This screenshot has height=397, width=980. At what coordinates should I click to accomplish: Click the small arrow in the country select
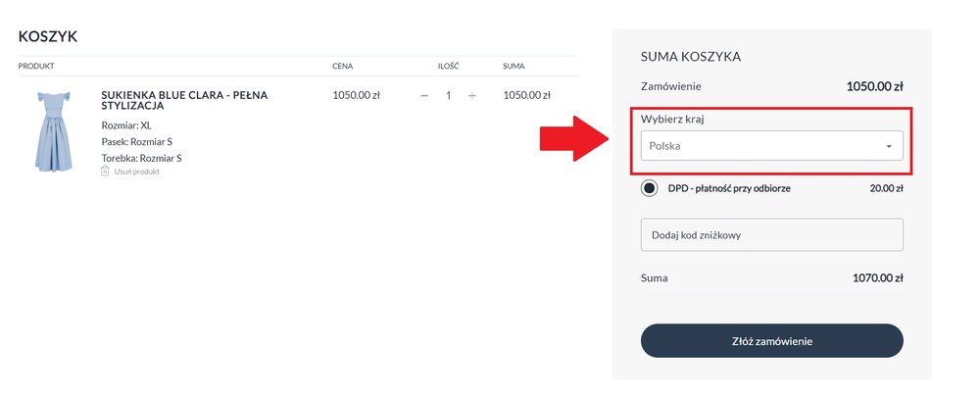click(x=888, y=146)
